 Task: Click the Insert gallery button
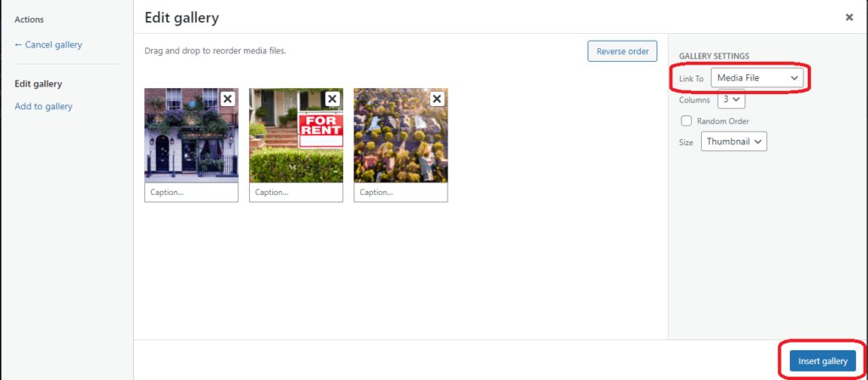[x=822, y=361]
